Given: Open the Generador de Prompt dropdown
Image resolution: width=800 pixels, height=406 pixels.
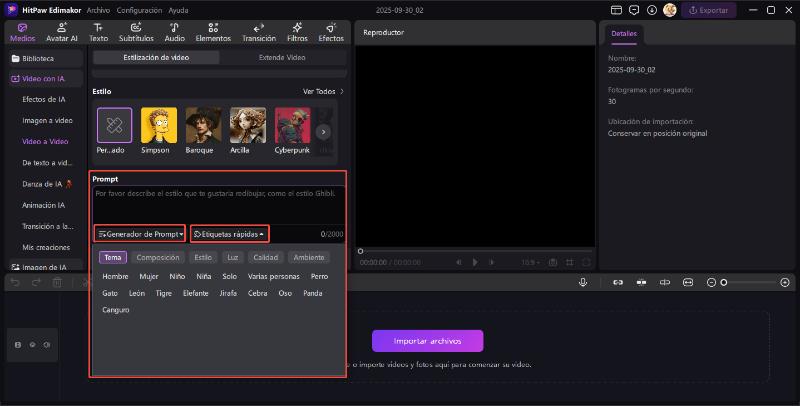Looking at the screenshot, I should click(x=140, y=234).
